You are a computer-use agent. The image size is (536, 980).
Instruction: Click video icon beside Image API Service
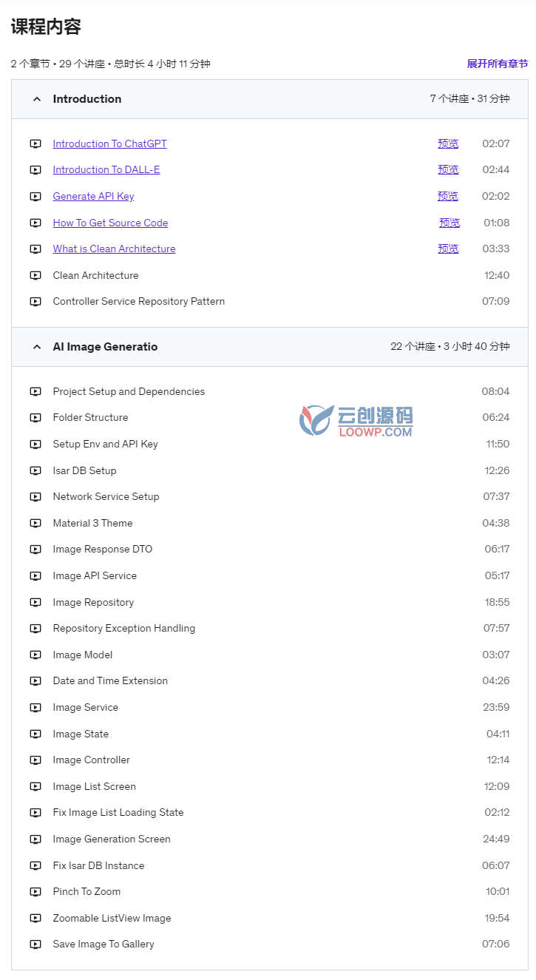coord(35,576)
